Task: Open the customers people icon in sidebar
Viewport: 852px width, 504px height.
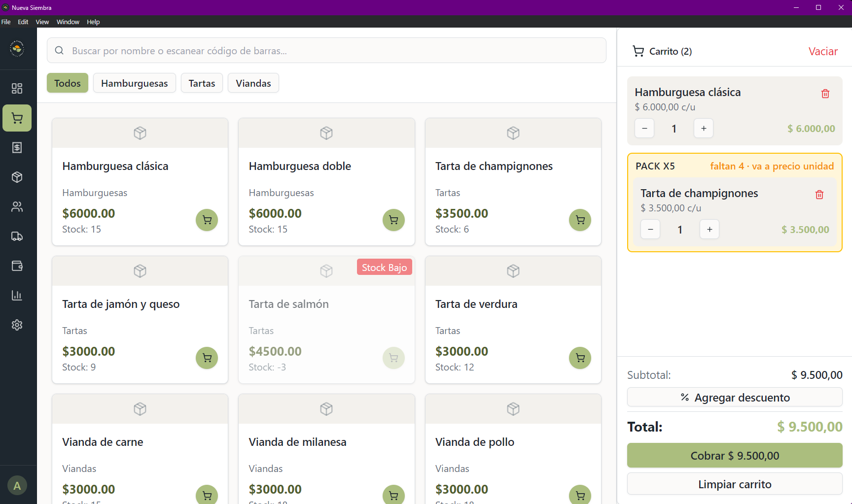Action: click(x=17, y=207)
